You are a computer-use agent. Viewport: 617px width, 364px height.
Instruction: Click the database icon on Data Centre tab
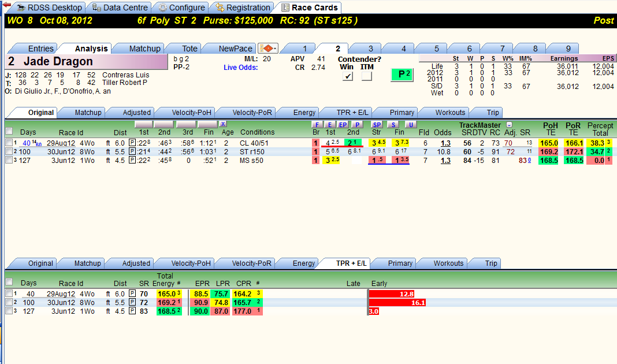[96, 8]
